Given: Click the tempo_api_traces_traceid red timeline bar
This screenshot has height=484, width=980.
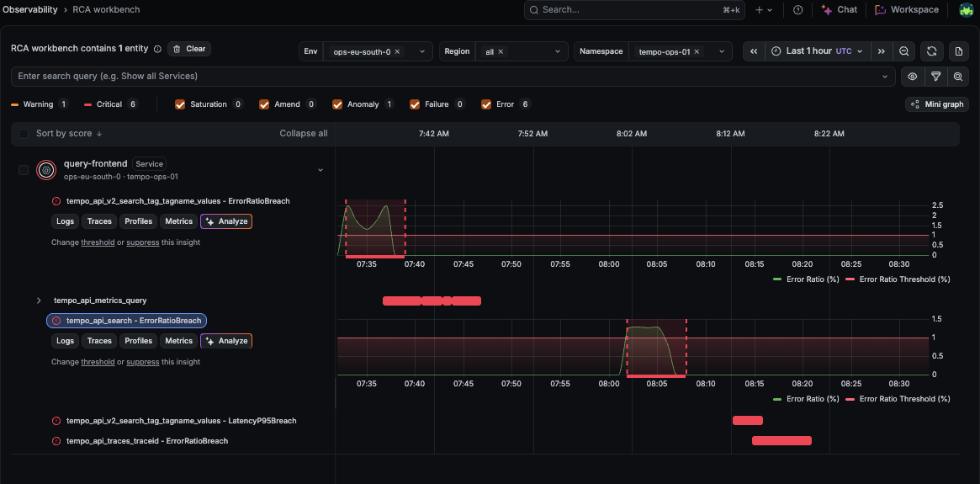Looking at the screenshot, I should tap(781, 441).
